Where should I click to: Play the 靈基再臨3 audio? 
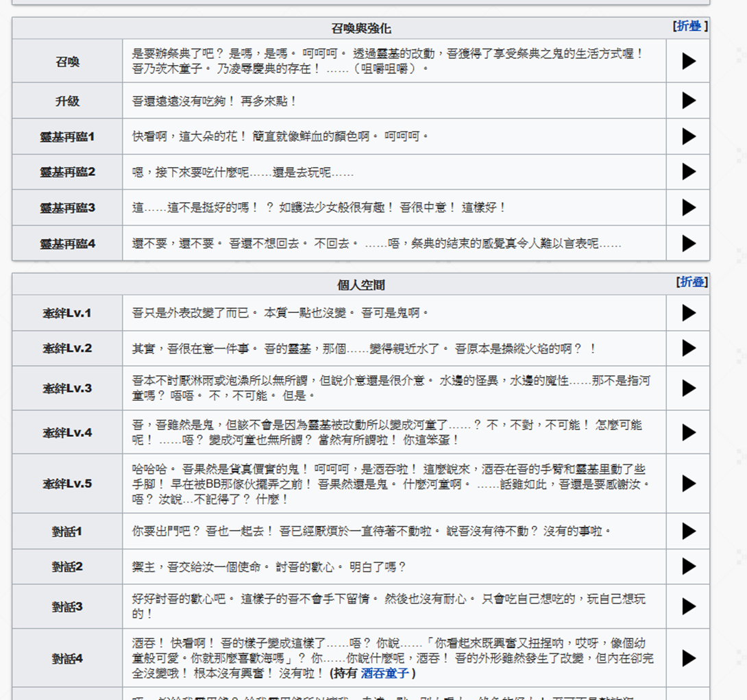(x=687, y=207)
